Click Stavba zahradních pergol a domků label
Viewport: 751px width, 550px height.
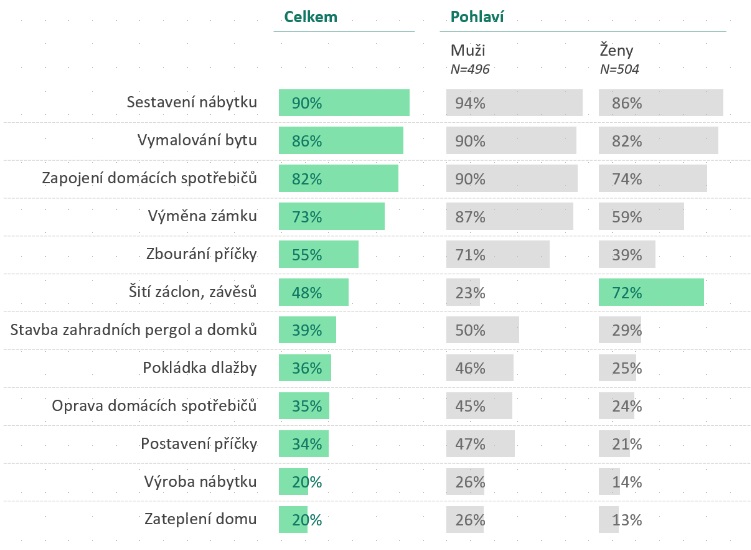[133, 330]
